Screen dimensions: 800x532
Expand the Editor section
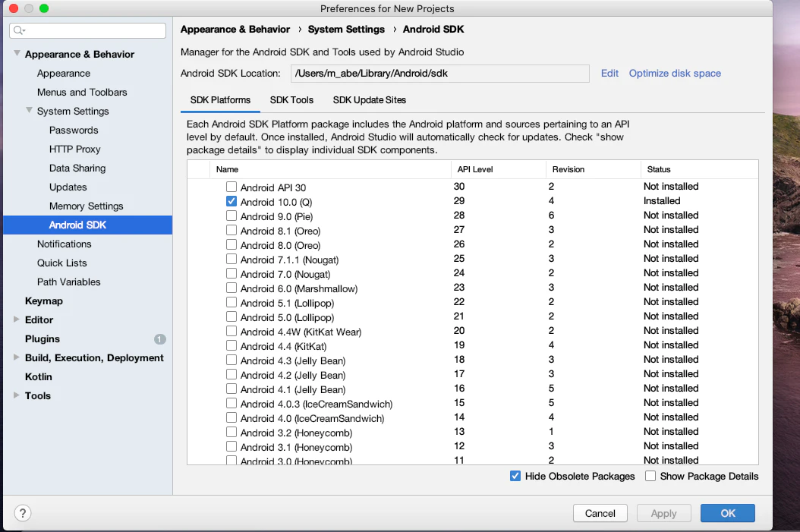click(17, 320)
